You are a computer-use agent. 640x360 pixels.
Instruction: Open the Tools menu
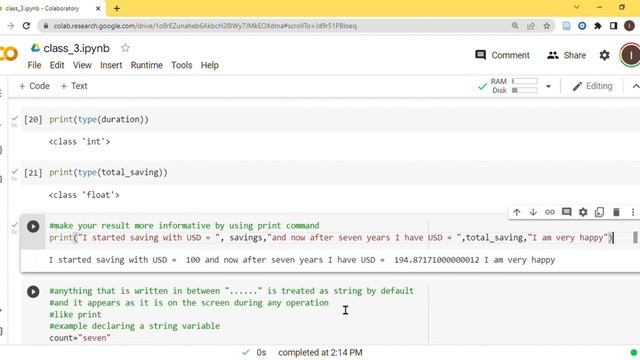coord(182,65)
